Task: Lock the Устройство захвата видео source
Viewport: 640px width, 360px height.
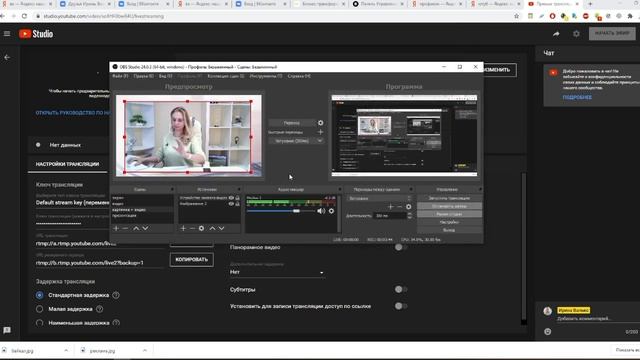Action: pos(238,198)
